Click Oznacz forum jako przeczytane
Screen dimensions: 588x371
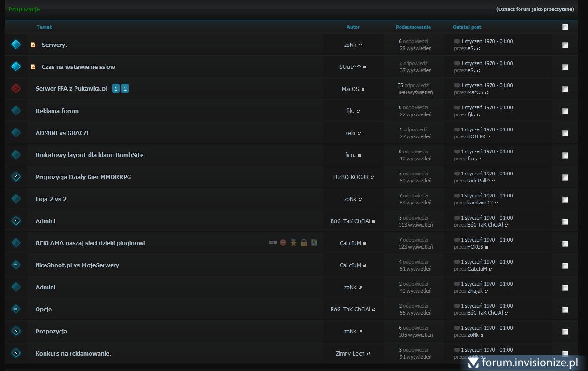(535, 9)
